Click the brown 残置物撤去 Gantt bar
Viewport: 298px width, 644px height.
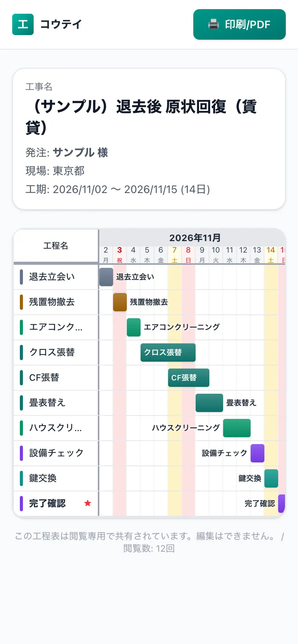(x=120, y=302)
